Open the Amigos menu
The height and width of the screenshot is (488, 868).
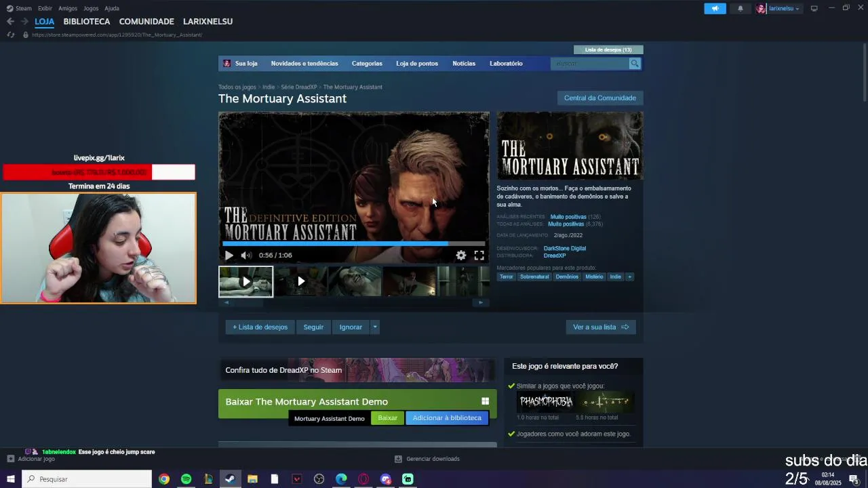pyautogui.click(x=68, y=8)
